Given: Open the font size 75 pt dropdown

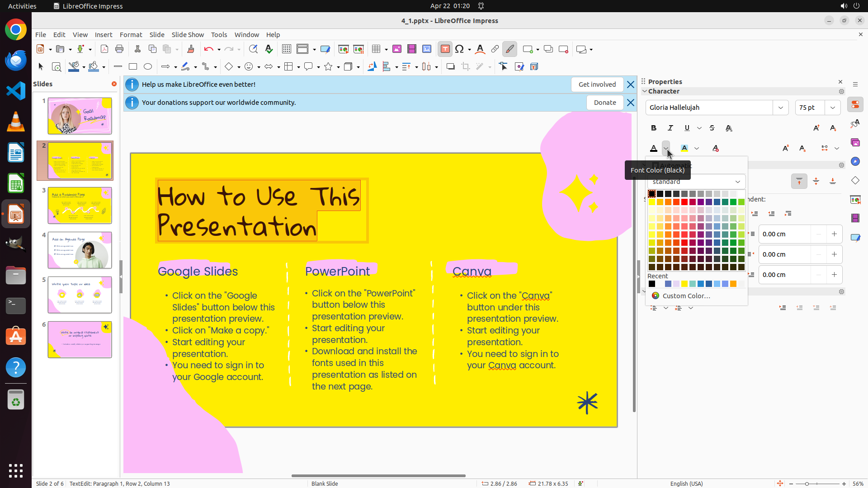Looking at the screenshot, I should point(833,108).
